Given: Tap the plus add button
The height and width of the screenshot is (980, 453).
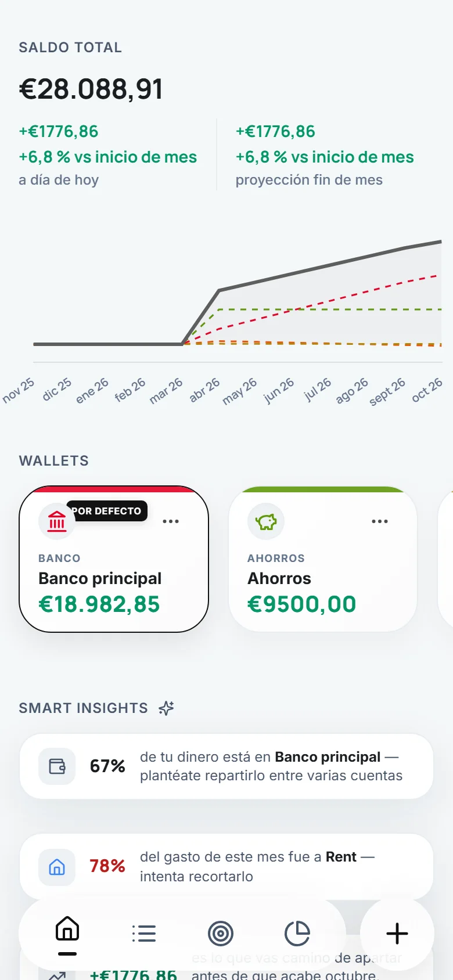Looking at the screenshot, I should pos(397,934).
